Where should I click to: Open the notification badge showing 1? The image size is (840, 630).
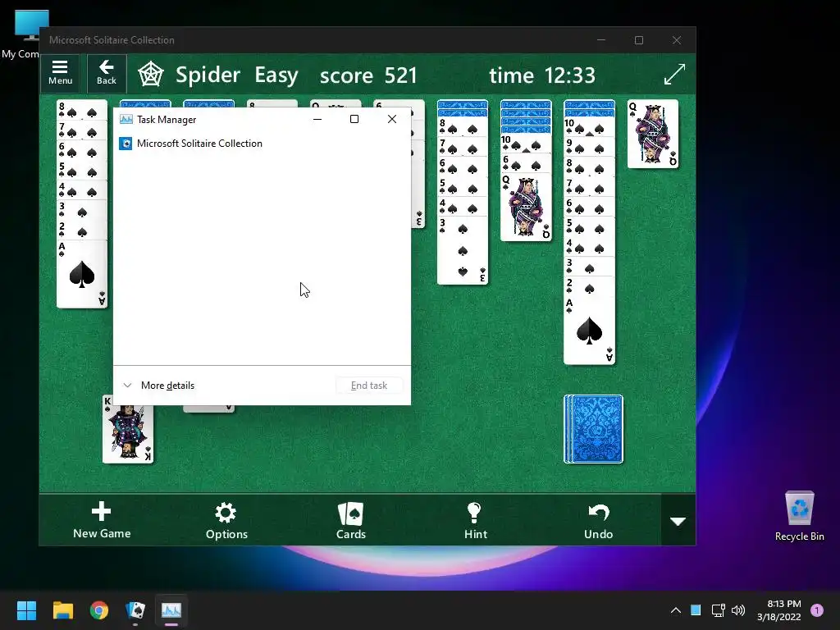[x=817, y=609]
